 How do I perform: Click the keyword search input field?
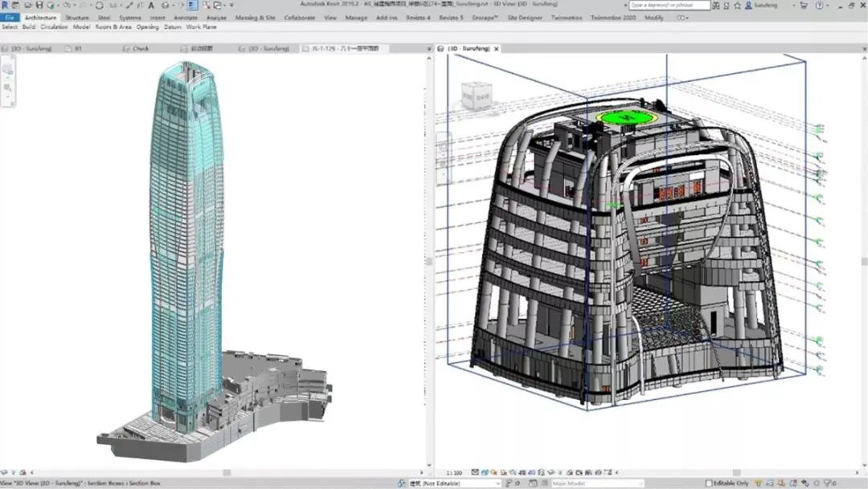tap(669, 6)
